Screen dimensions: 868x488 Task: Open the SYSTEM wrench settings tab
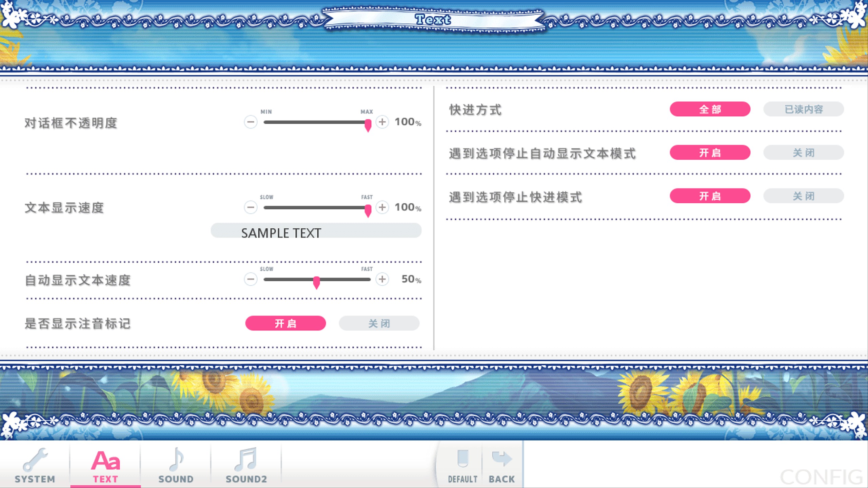[35, 465]
